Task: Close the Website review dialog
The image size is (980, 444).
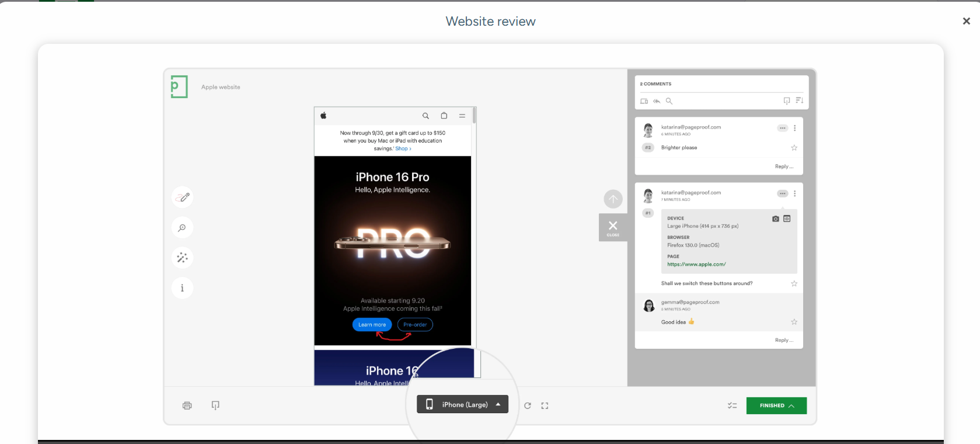Action: (966, 21)
